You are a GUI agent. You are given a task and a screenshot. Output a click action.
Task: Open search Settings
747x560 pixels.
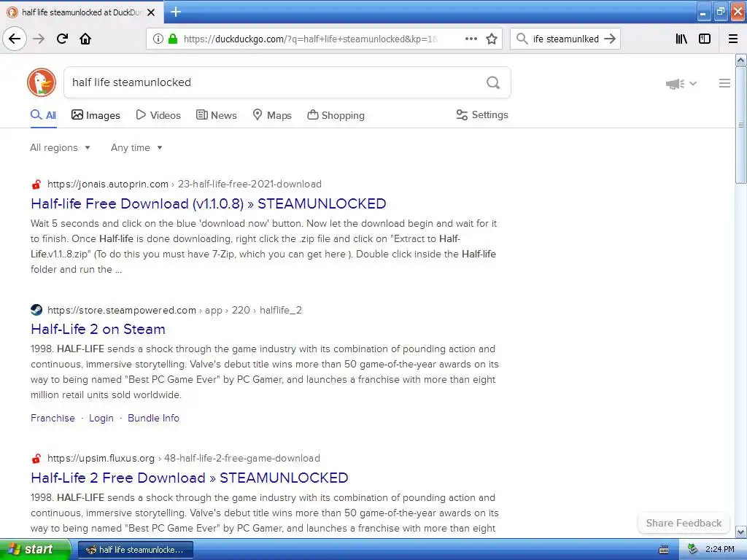point(482,114)
